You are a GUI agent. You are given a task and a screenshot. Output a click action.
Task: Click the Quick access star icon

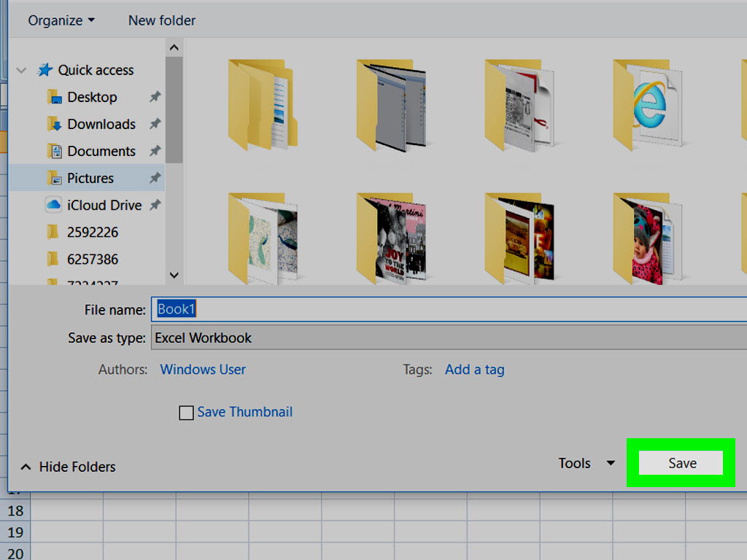click(45, 70)
